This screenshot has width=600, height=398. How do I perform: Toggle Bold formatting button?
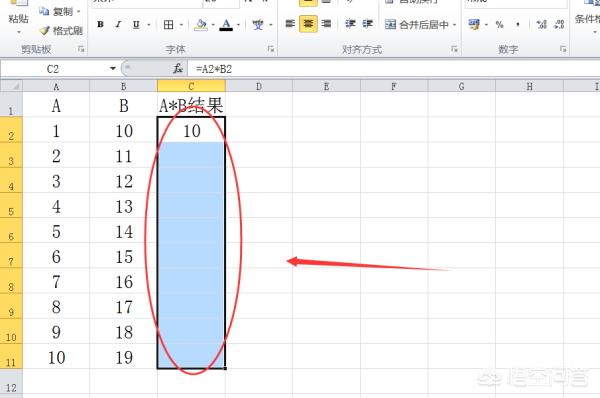tap(100, 24)
